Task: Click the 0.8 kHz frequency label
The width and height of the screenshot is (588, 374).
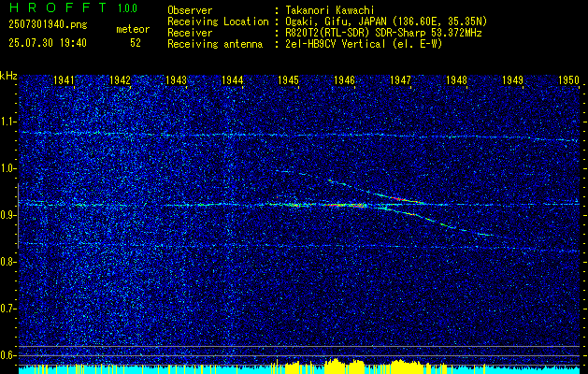Action: coord(7,262)
